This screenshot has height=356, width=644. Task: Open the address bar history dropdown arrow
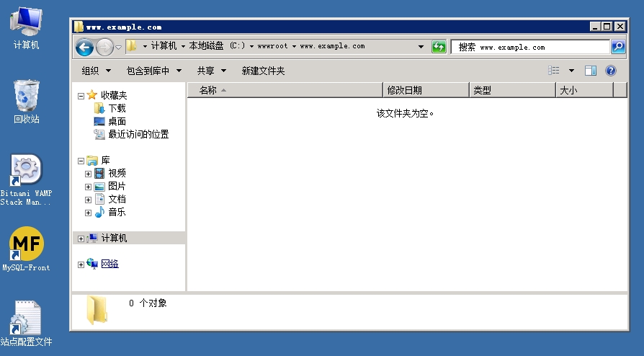[x=421, y=47]
